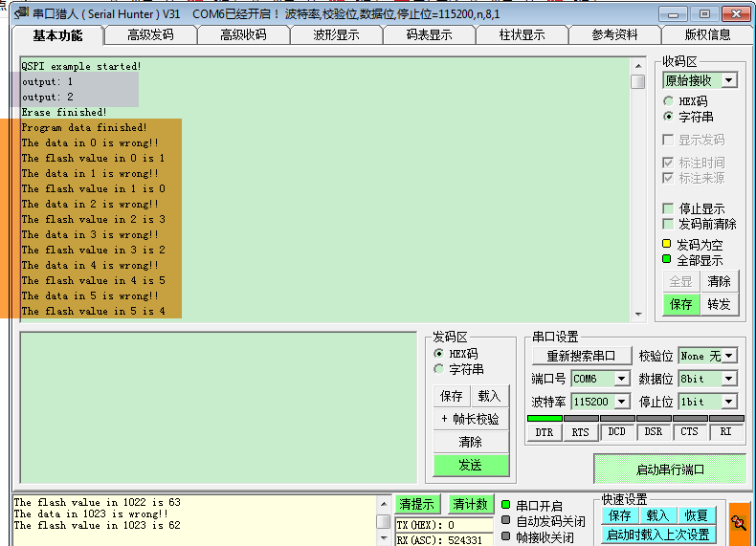Viewport: 756px width, 546px height.
Task: Open the 参考资料 tab
Action: pyautogui.click(x=614, y=35)
